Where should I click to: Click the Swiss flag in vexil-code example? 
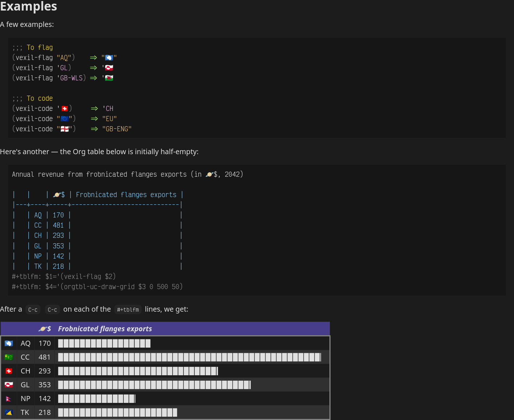pyautogui.click(x=64, y=108)
